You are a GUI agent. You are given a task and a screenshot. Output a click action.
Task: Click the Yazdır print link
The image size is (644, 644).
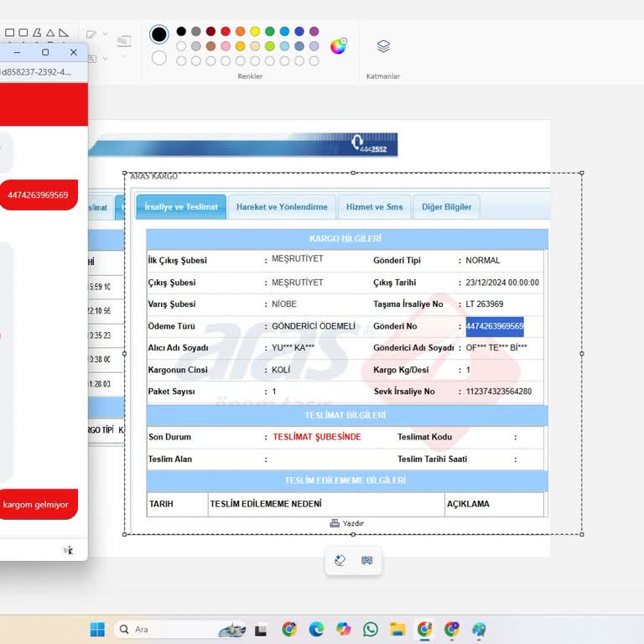[353, 523]
